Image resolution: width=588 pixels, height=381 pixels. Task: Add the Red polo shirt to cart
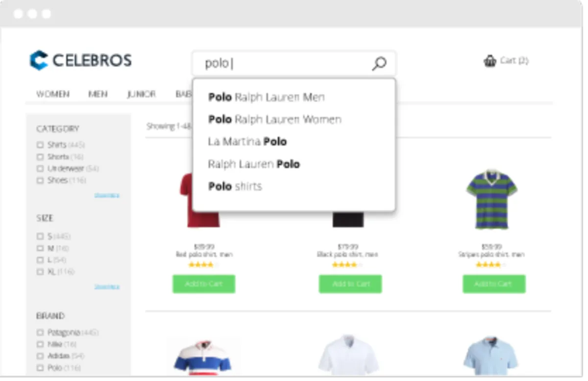click(x=204, y=284)
